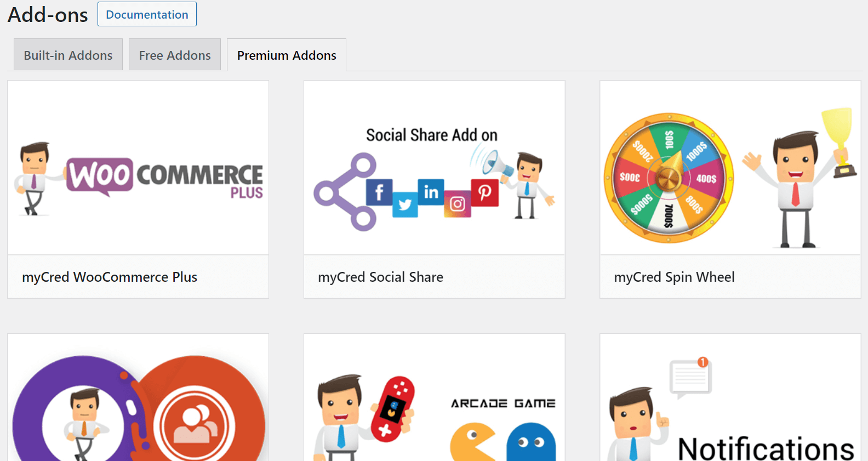The width and height of the screenshot is (868, 461).
Task: Click the ARCADE GAME text label
Action: click(503, 403)
